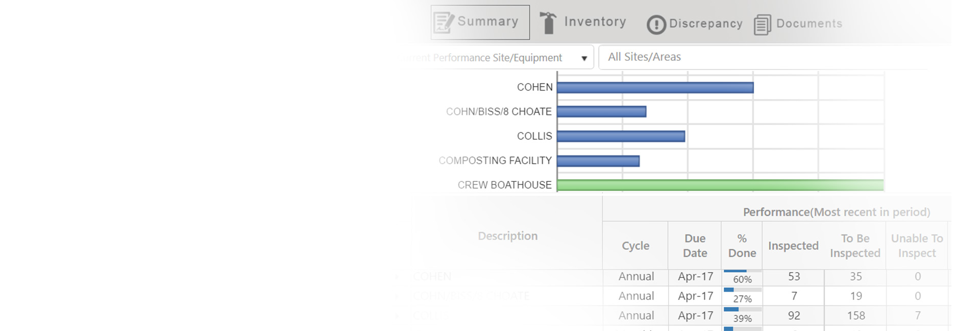
Task: Click the Inventory fire extinguisher icon
Action: pyautogui.click(x=548, y=23)
